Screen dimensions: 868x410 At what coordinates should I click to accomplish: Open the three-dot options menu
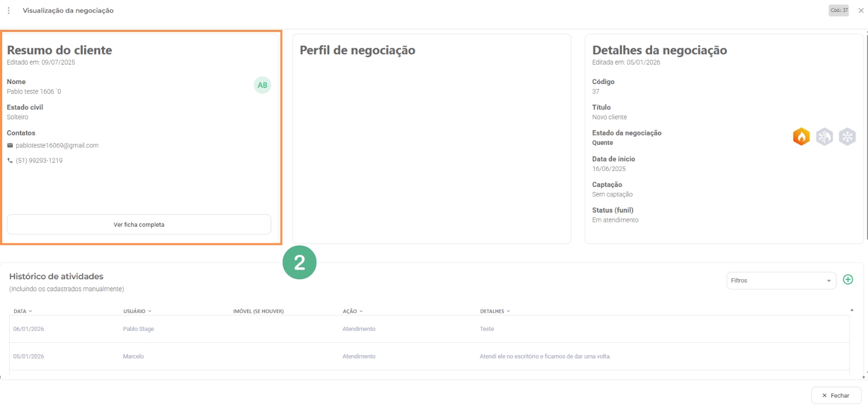[9, 10]
